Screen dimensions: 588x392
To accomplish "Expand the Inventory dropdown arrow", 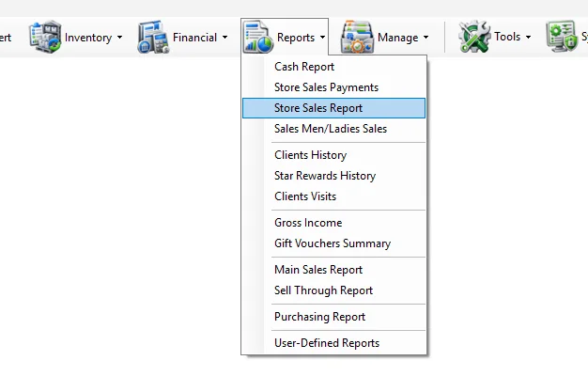I will tap(119, 38).
